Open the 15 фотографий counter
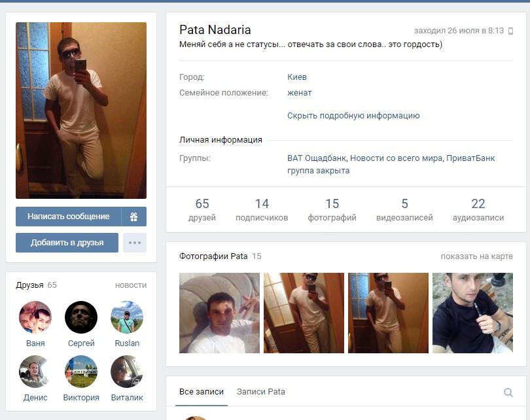The height and width of the screenshot is (420, 530). [x=332, y=209]
